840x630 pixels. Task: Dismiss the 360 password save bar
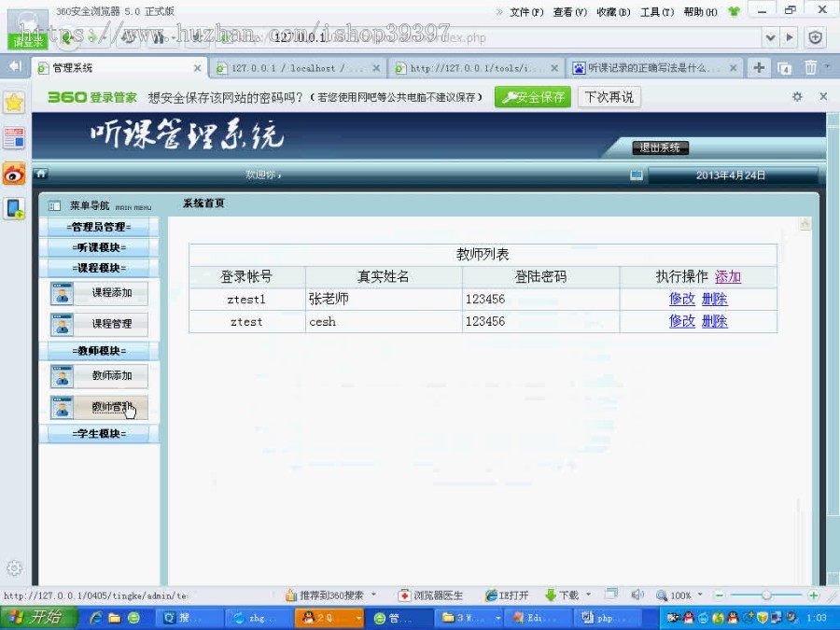(x=823, y=96)
